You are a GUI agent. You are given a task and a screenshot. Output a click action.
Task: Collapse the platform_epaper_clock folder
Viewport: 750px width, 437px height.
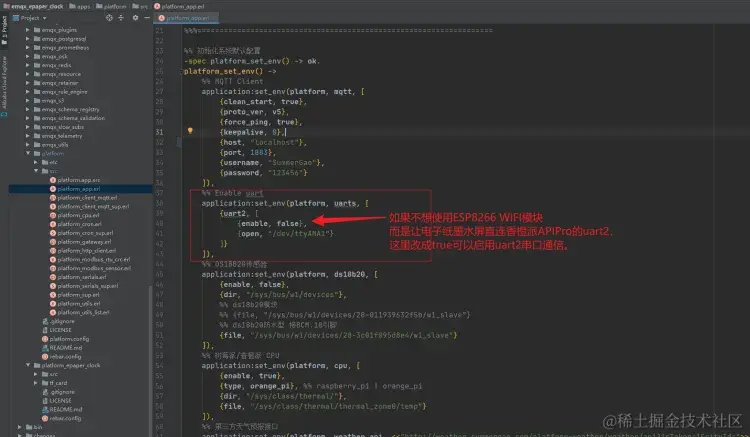point(27,365)
